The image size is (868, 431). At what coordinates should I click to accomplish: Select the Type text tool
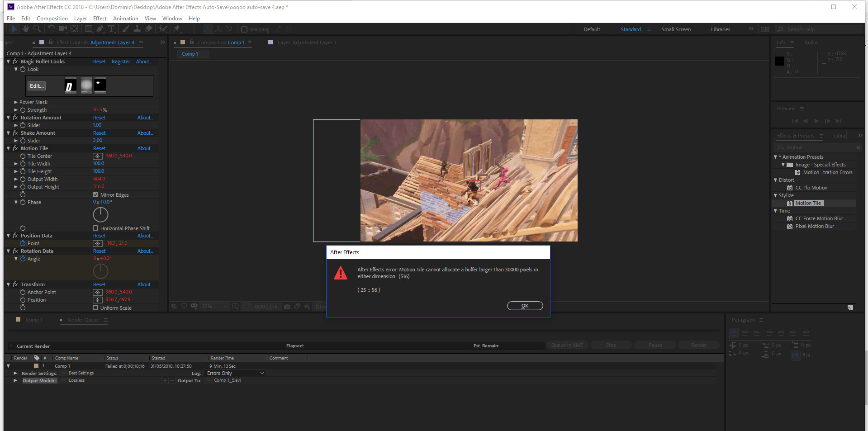tap(111, 29)
